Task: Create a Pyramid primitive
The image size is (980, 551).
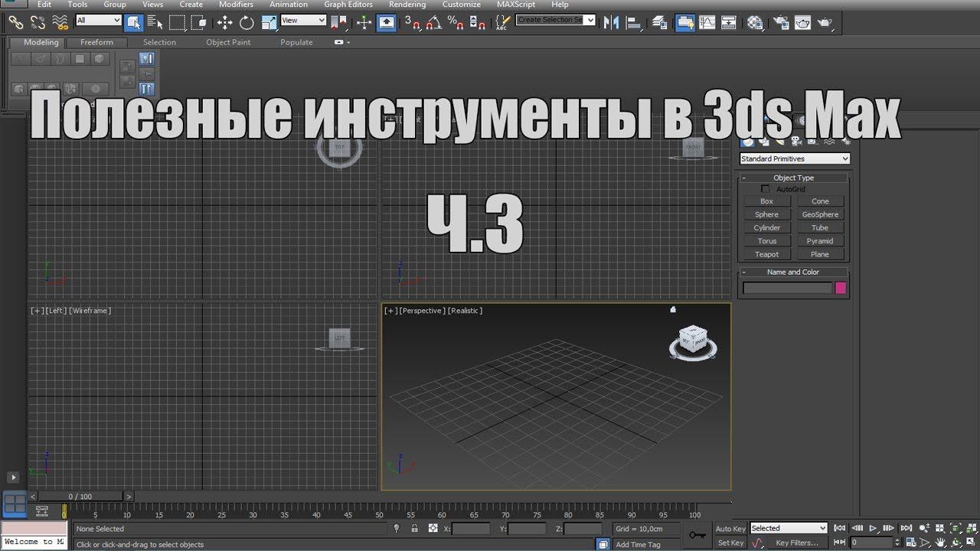Action: tap(820, 241)
